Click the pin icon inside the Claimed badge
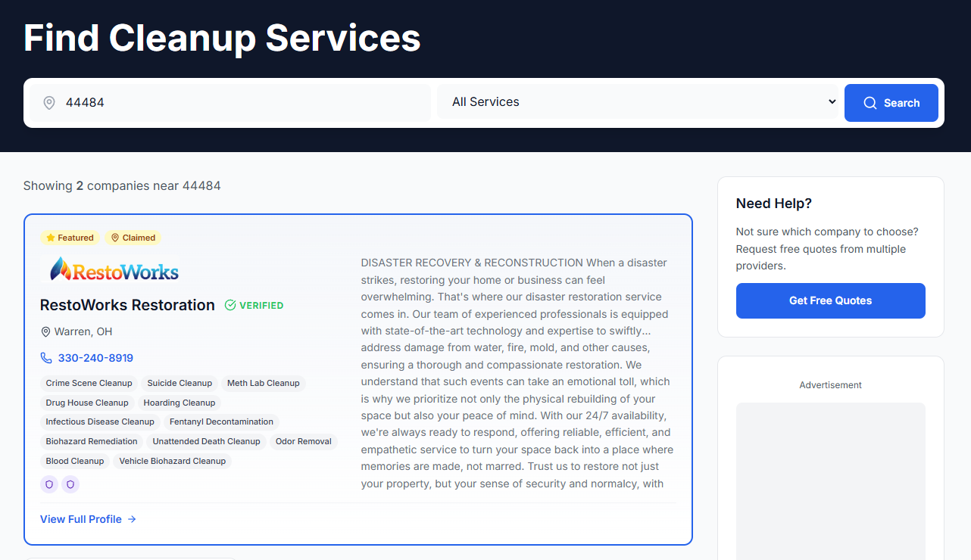Viewport: 971px width, 560px height. click(114, 237)
